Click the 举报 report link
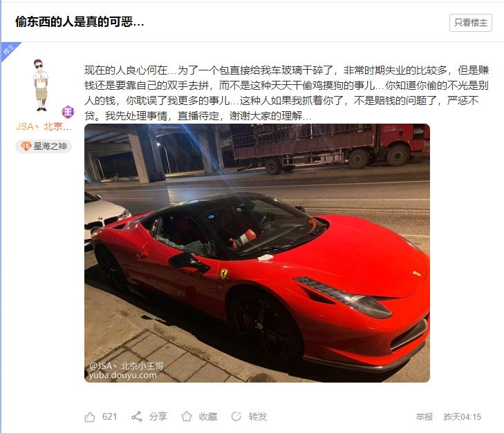504x433 pixels. click(x=424, y=416)
